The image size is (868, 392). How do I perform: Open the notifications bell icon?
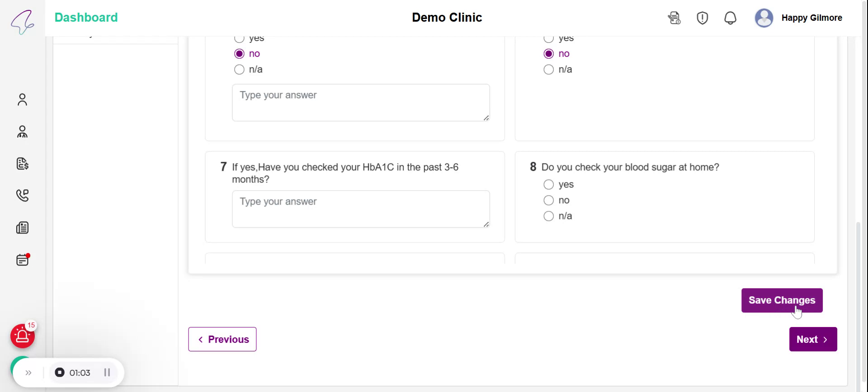click(730, 18)
